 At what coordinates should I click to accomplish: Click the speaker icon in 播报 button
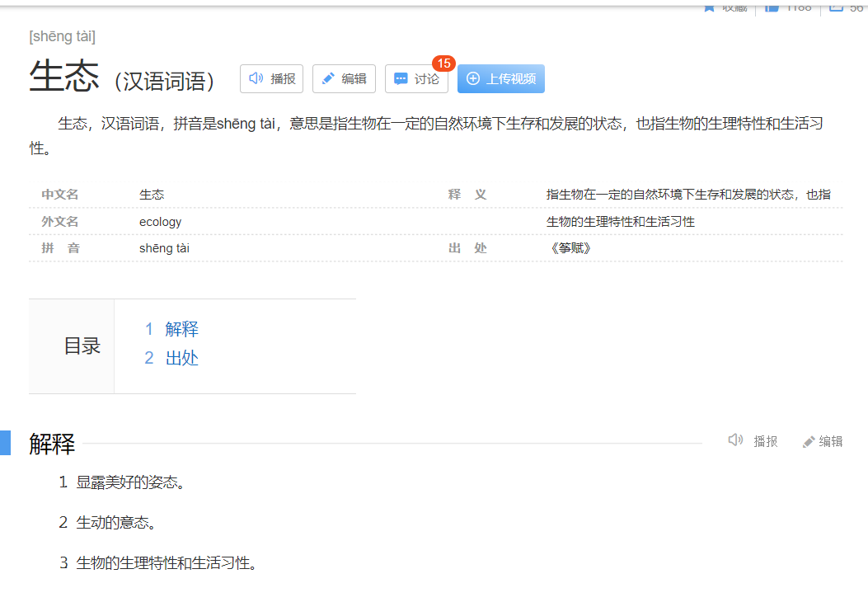[256, 78]
